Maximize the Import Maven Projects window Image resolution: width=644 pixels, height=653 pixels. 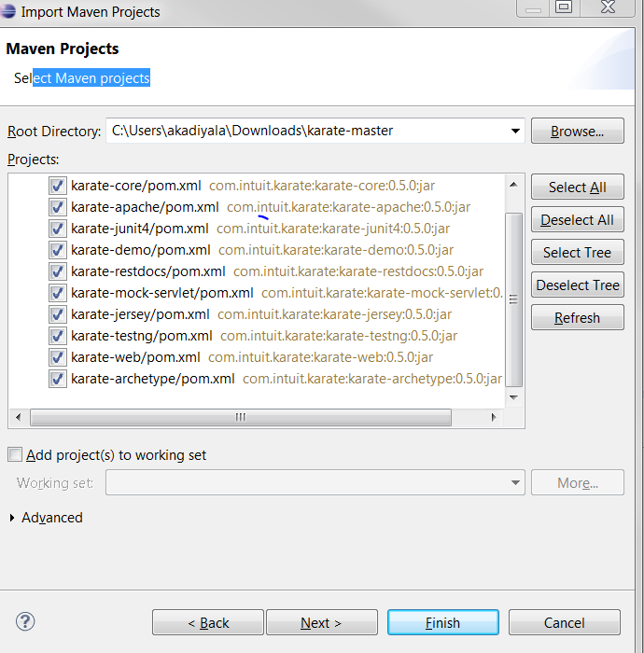[x=564, y=7]
